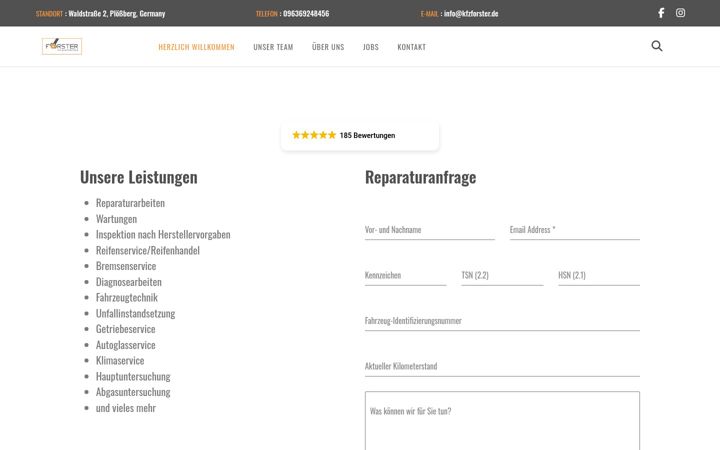
Task: Click the Unsere Leistungen heading
Action: 139,177
